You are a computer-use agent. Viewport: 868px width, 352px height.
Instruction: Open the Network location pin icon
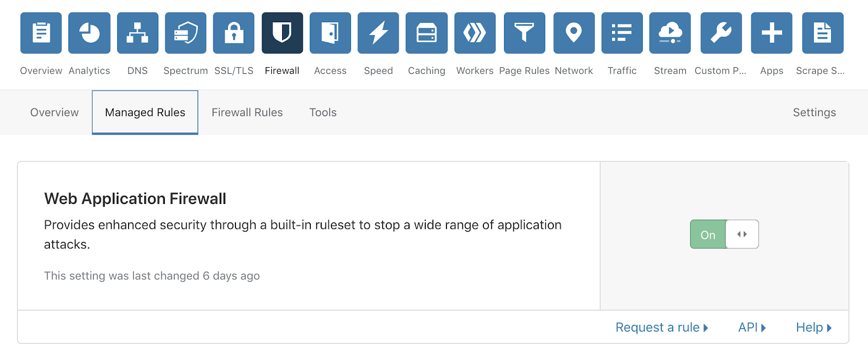[574, 33]
